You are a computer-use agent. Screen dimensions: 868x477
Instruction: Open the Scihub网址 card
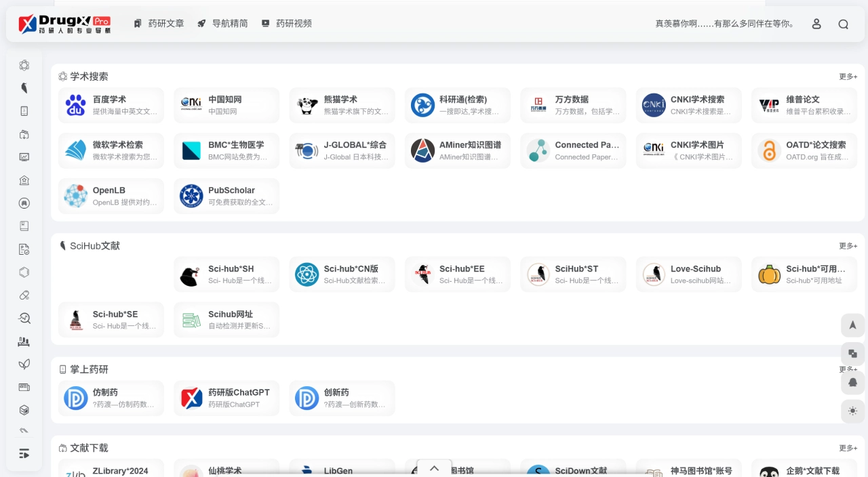tap(226, 320)
